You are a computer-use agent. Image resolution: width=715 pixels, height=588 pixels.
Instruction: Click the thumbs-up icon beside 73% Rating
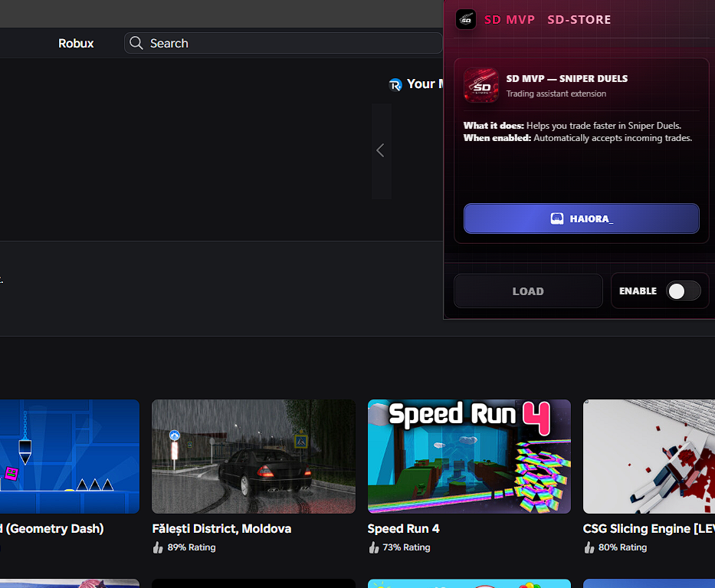click(x=374, y=547)
